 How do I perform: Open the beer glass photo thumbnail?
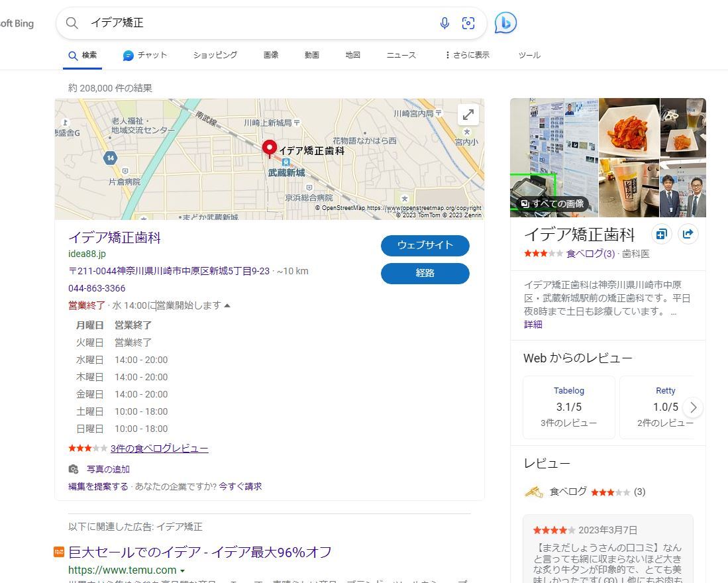[683, 128]
